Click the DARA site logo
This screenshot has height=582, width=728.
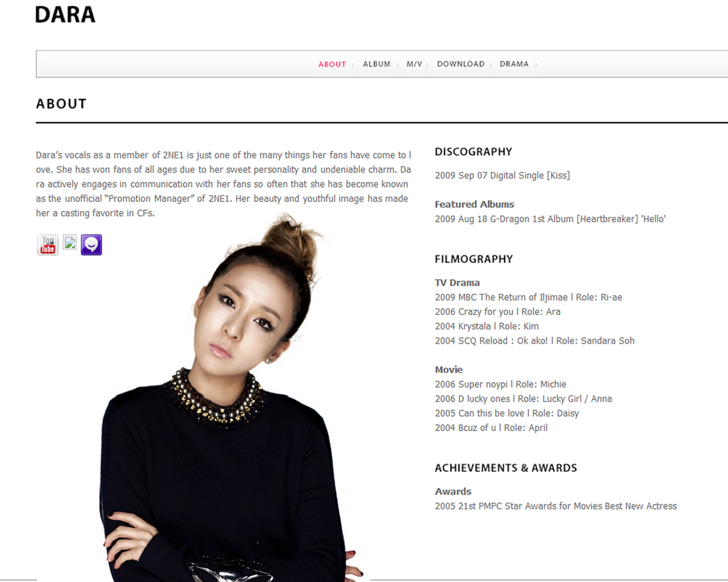pos(65,15)
